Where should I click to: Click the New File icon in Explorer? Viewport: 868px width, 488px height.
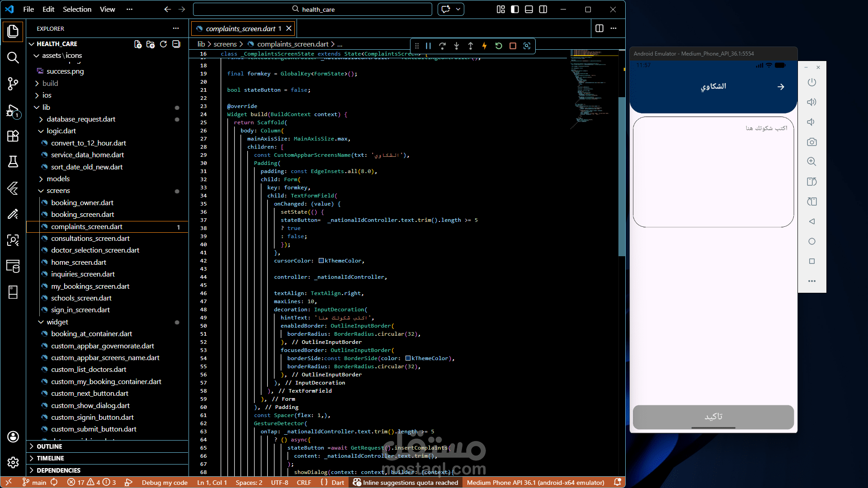(138, 44)
